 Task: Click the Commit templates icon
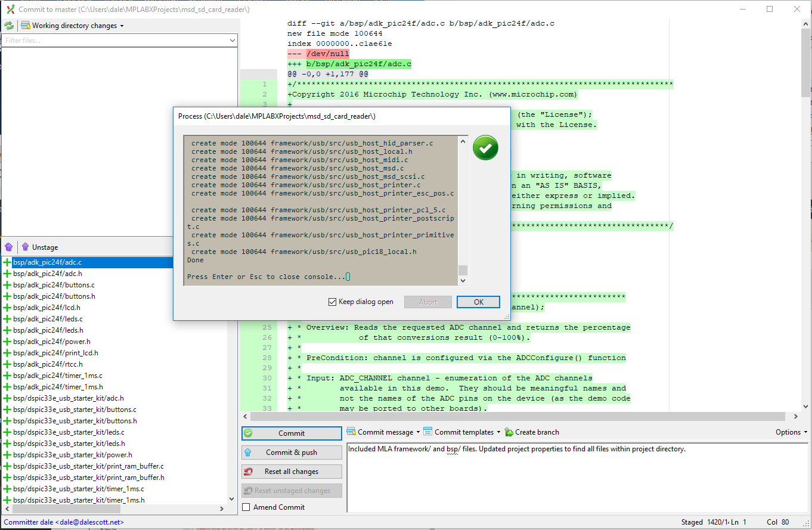(427, 432)
